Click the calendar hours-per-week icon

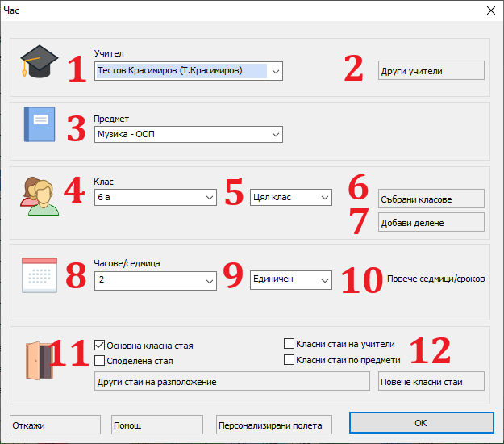(38, 275)
